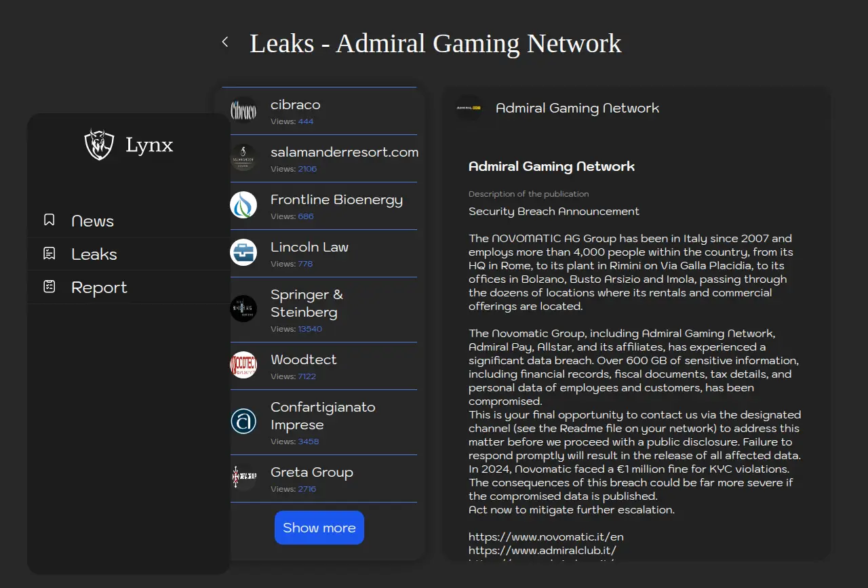Image resolution: width=868 pixels, height=588 pixels.
Task: Click the bookmark icon next to News
Action: coord(49,220)
